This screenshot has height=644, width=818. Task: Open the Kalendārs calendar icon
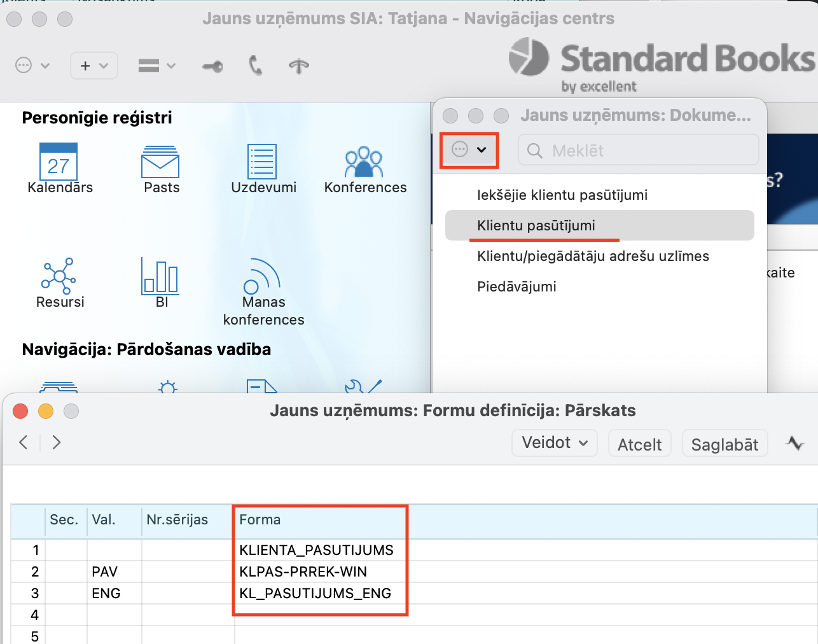click(x=59, y=163)
